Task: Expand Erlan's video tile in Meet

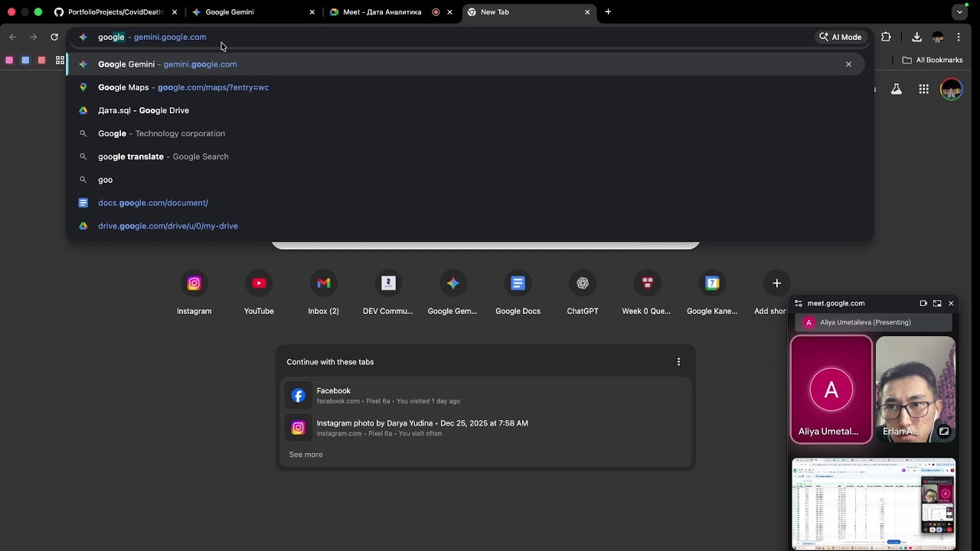Action: click(944, 432)
